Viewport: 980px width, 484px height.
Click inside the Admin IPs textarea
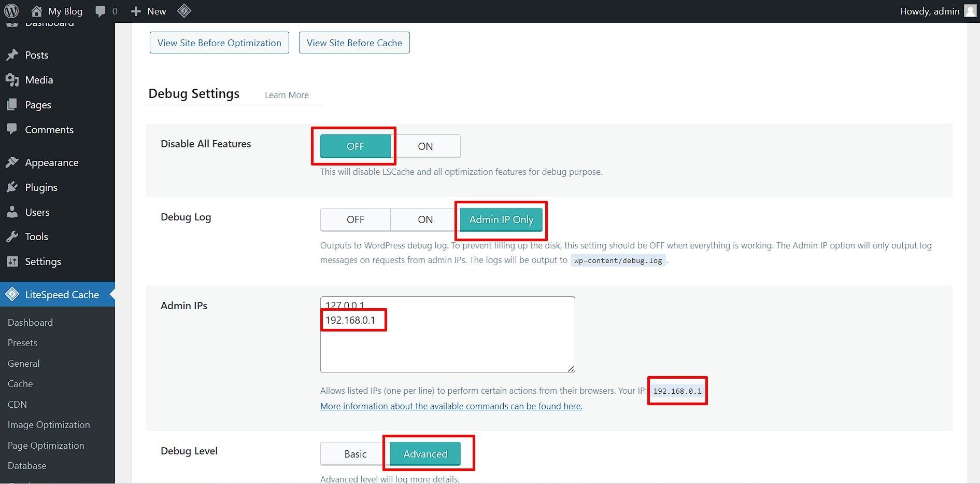pyautogui.click(x=447, y=335)
